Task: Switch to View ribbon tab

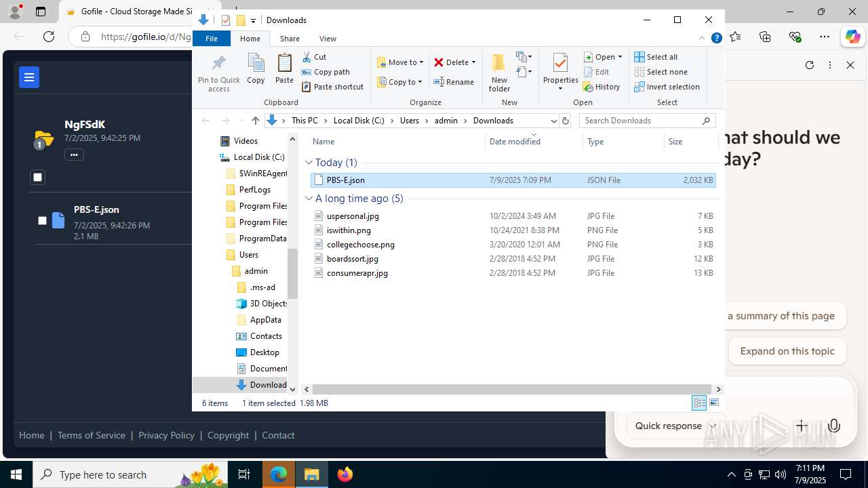Action: click(328, 39)
